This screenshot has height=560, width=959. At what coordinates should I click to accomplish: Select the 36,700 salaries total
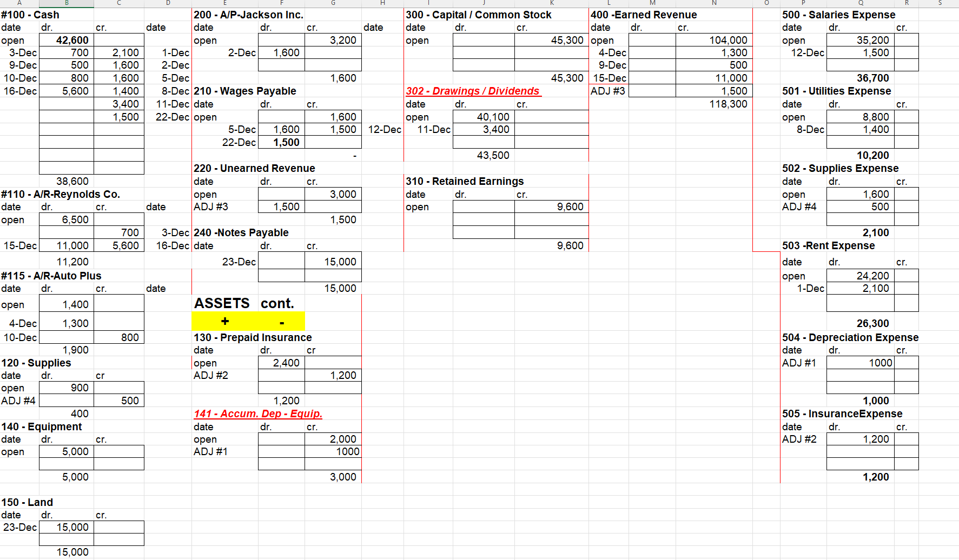(861, 78)
